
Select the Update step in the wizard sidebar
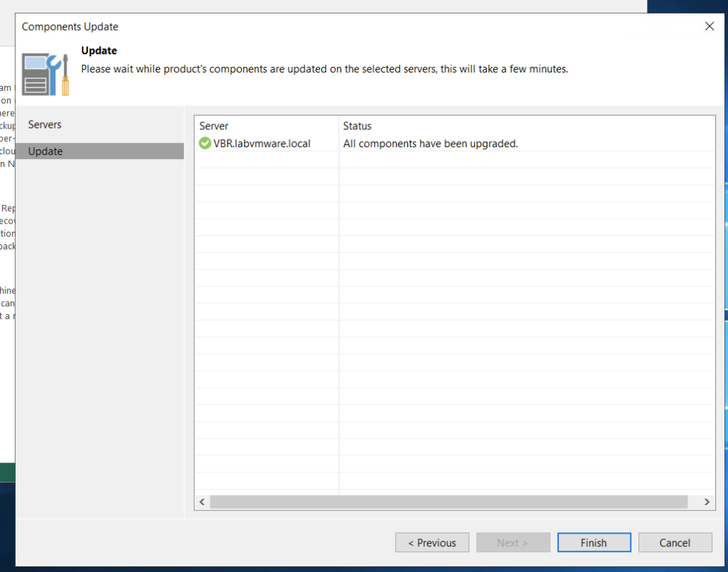coord(45,151)
